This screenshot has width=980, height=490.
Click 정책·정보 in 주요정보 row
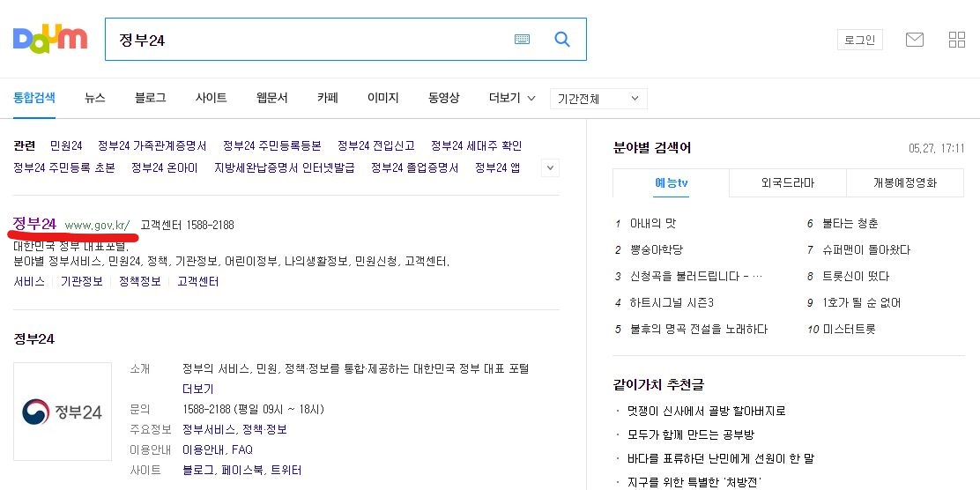264,430
